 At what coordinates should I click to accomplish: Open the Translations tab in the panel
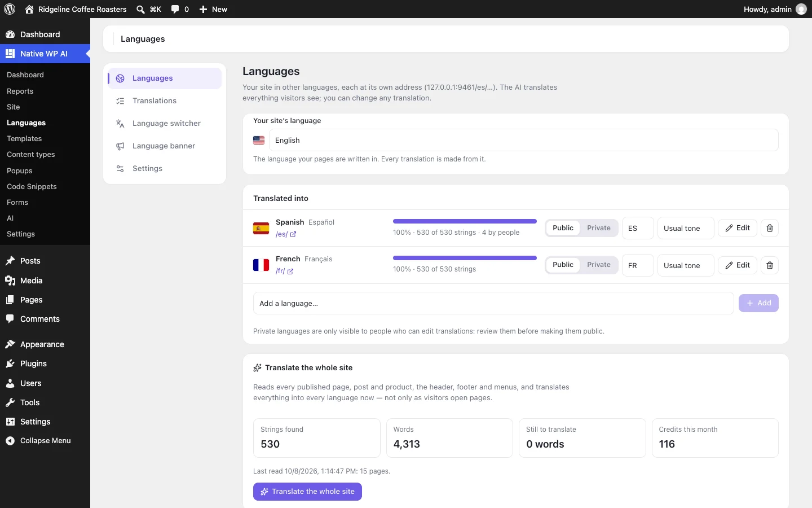click(165, 101)
